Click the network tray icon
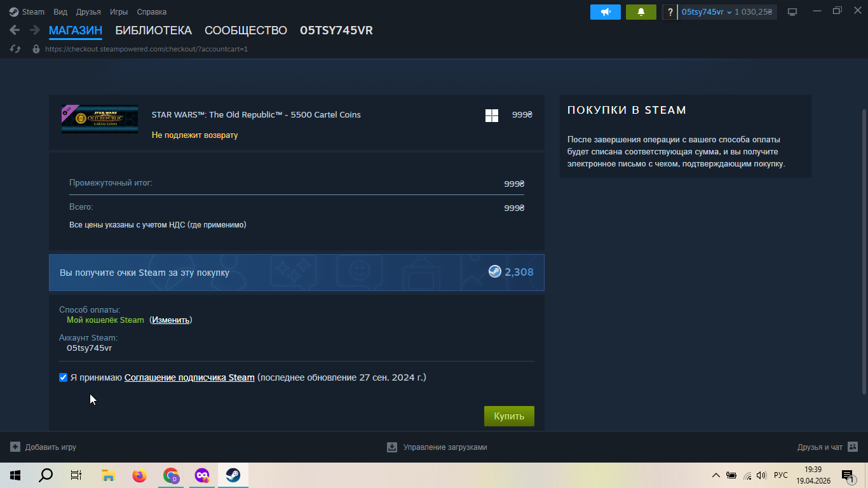Image resolution: width=868 pixels, height=488 pixels. (747, 475)
